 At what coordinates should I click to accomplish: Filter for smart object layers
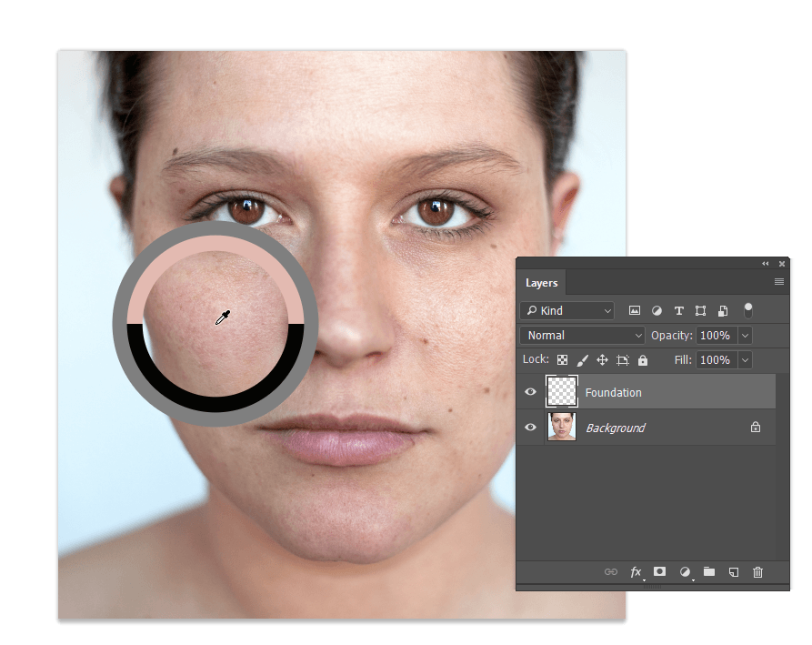(723, 310)
